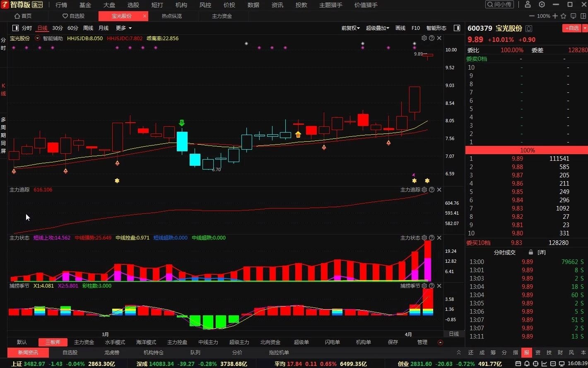
Task: Click the 日线 label at chart corner
Action: click(454, 334)
